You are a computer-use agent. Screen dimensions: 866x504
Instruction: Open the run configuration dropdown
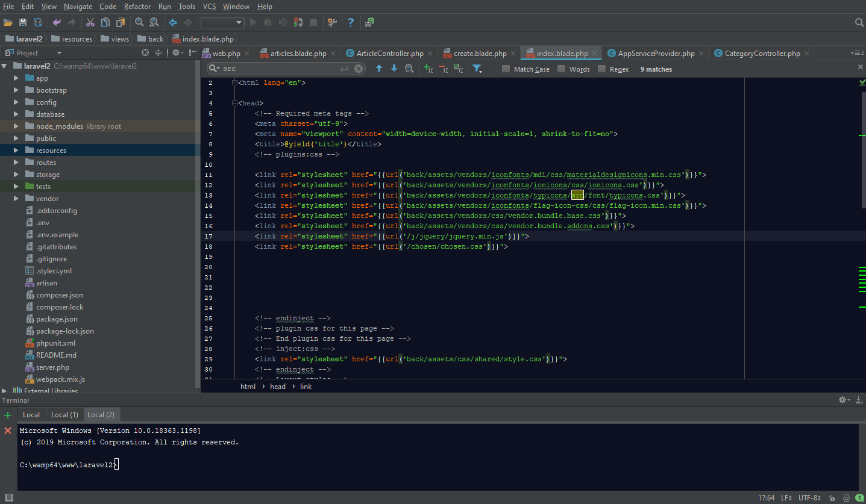click(222, 22)
